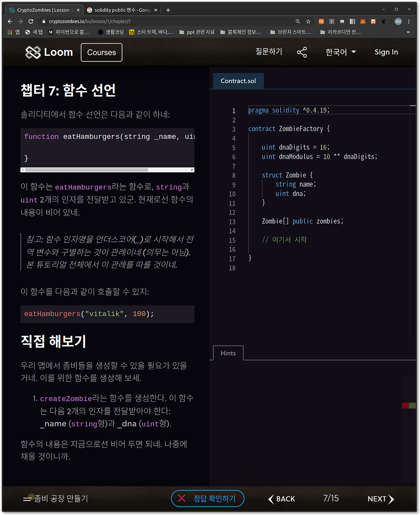The image size is (420, 515).
Task: Open the 파이썬으로 블 bookmark
Action: (x=69, y=32)
